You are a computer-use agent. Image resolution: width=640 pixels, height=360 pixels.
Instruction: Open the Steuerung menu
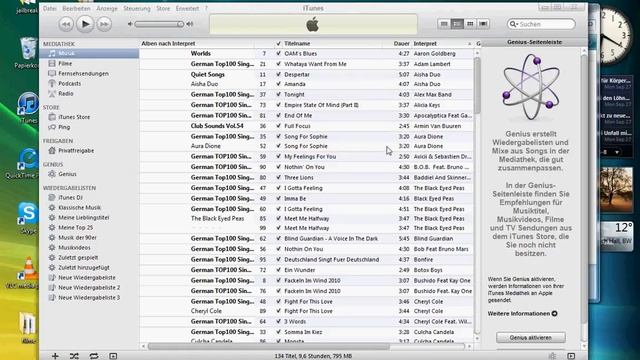(137, 8)
